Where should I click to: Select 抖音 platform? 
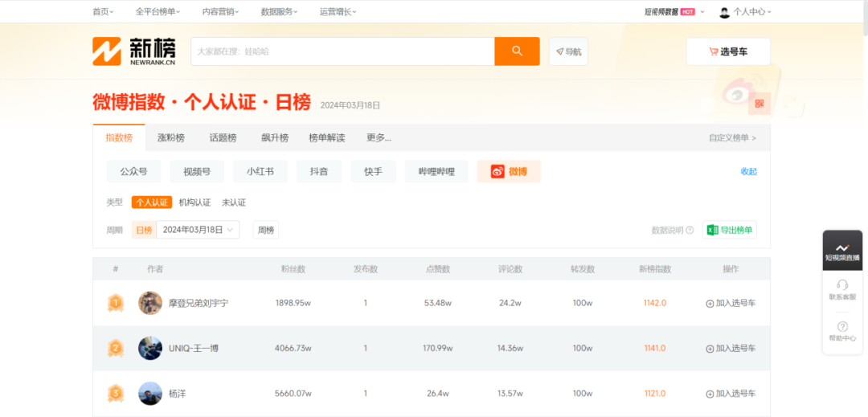pyautogui.click(x=319, y=171)
